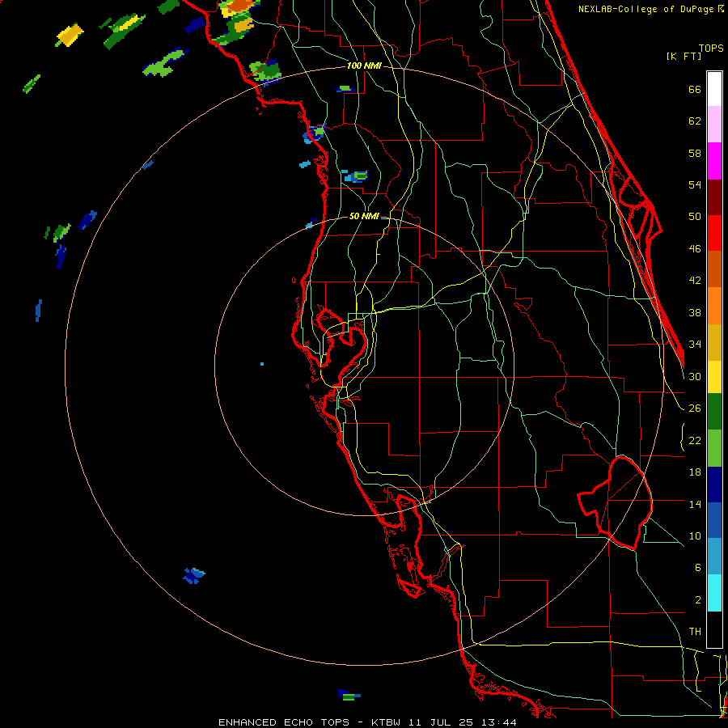Click the '54' legend scale label

click(695, 184)
